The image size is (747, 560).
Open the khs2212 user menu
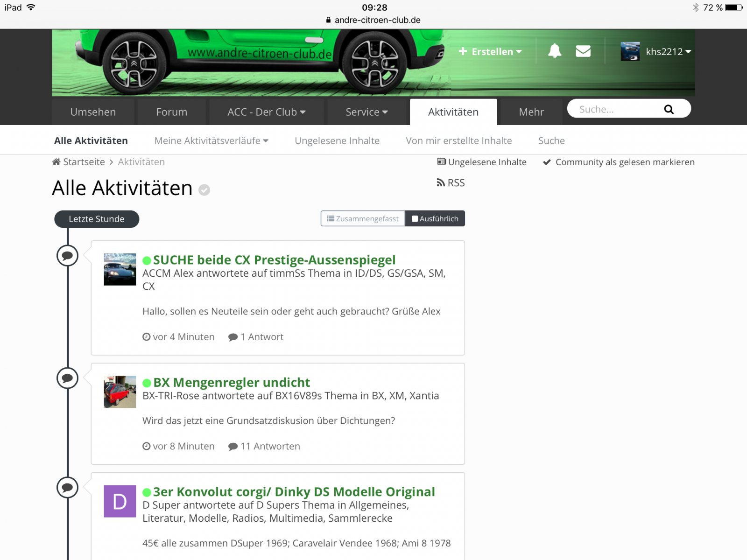668,51
